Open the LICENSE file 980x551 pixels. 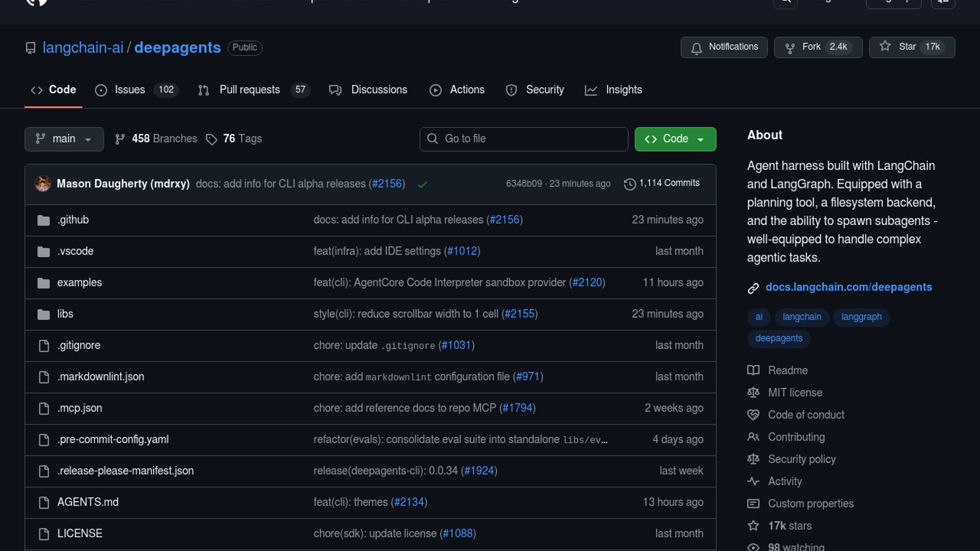pyautogui.click(x=80, y=533)
